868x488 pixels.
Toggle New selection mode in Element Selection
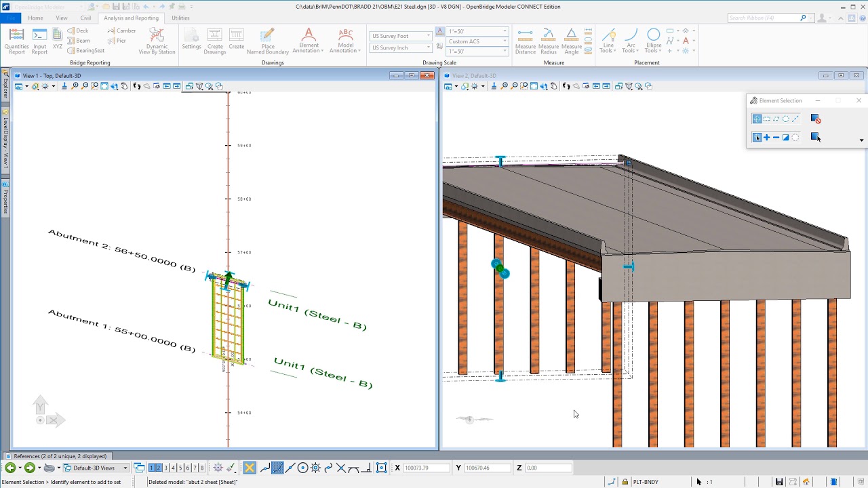pos(757,137)
